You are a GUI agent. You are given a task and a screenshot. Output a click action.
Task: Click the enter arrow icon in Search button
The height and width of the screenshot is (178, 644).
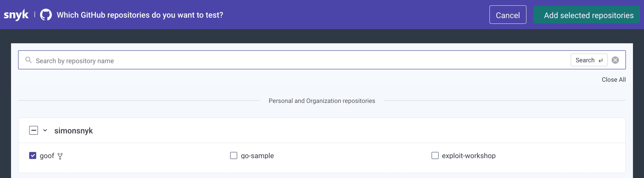(600, 60)
